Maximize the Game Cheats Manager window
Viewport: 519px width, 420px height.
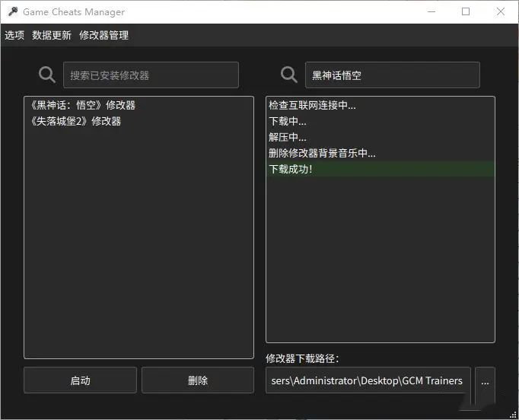coord(466,12)
